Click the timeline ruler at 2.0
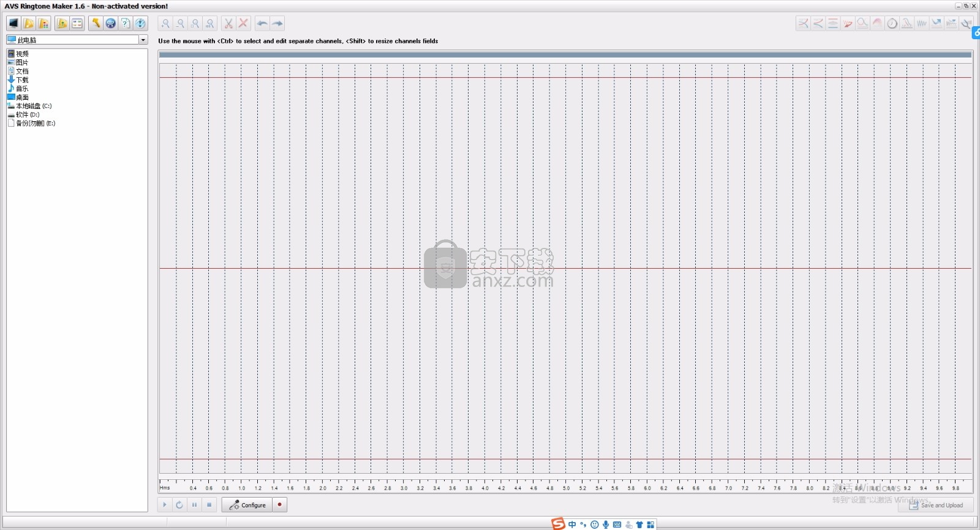This screenshot has width=980, height=530. coord(323,488)
